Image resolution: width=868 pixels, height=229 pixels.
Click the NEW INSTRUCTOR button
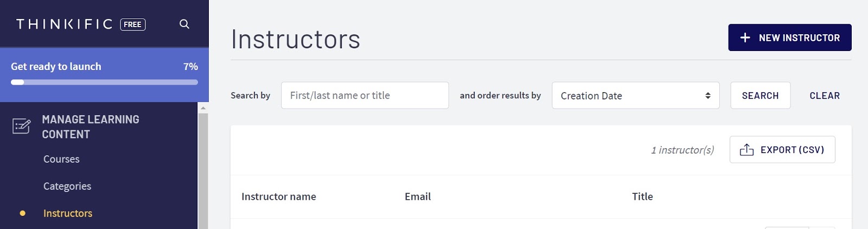[x=790, y=37]
